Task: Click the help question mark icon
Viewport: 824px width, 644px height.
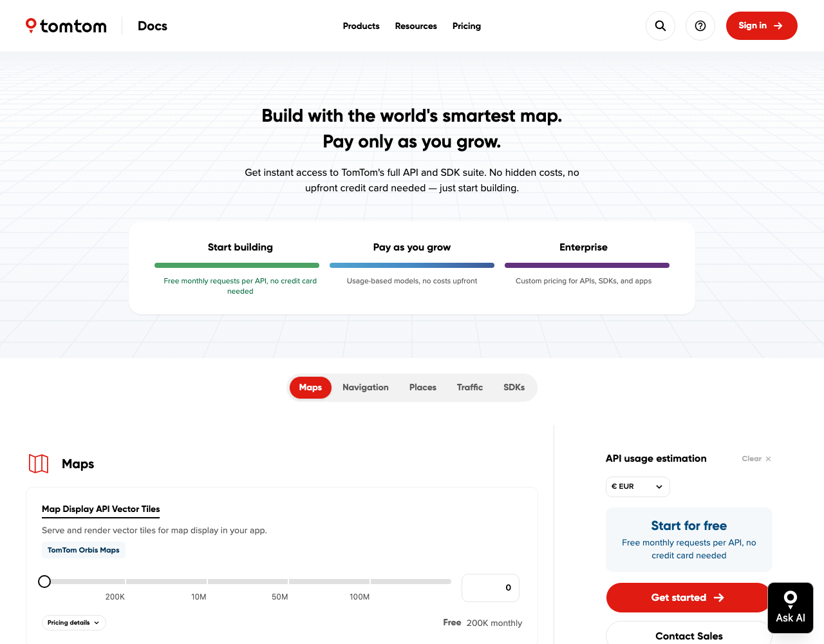Action: click(700, 26)
